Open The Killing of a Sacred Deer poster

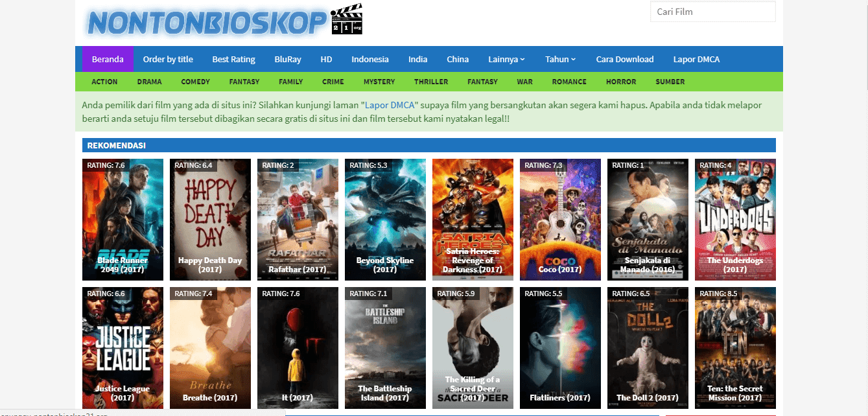473,348
